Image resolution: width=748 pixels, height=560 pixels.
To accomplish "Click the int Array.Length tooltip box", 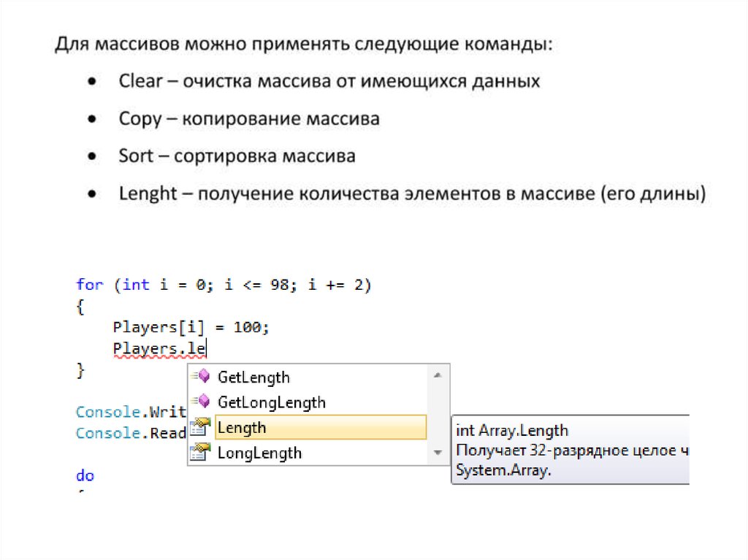I will click(x=570, y=450).
